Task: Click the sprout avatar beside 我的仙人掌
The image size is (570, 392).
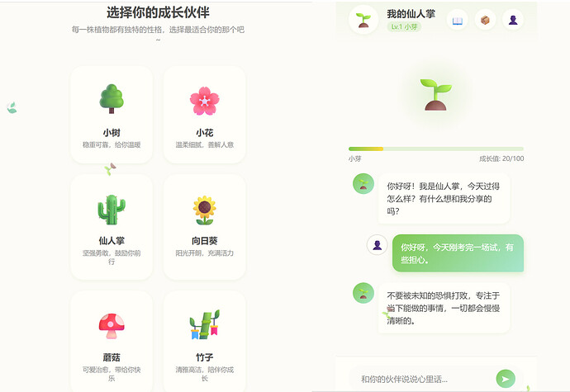Action: coord(363,20)
